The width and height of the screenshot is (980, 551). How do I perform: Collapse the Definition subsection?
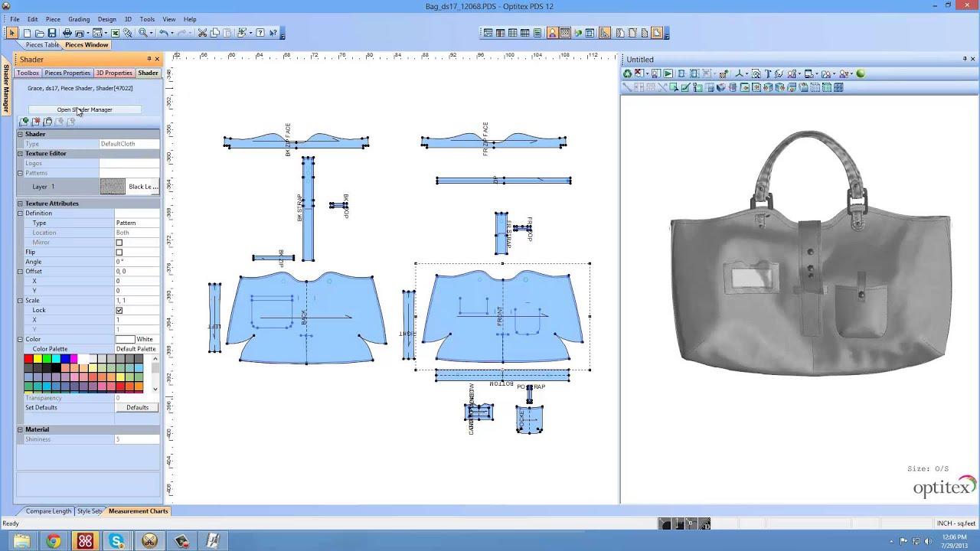pos(21,214)
